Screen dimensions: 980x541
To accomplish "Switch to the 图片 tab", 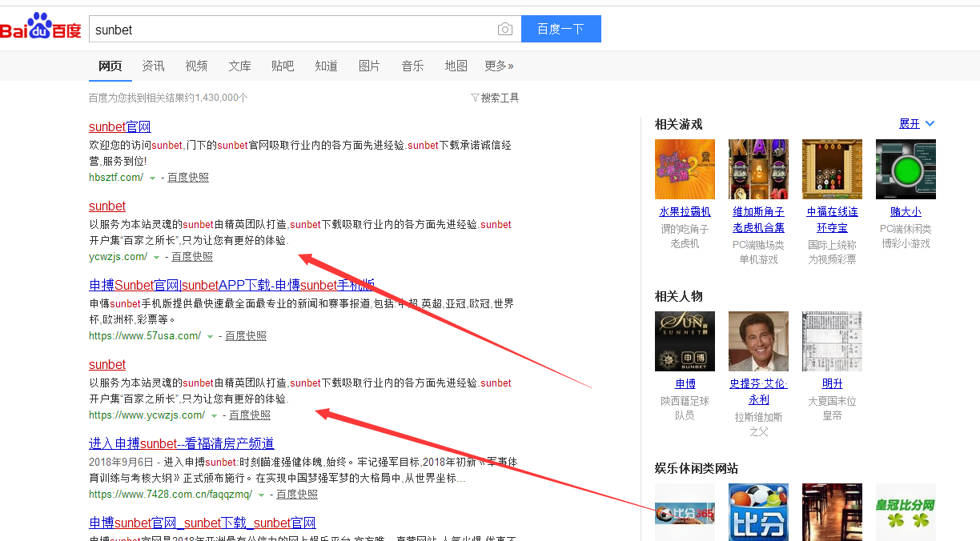I will pos(369,66).
